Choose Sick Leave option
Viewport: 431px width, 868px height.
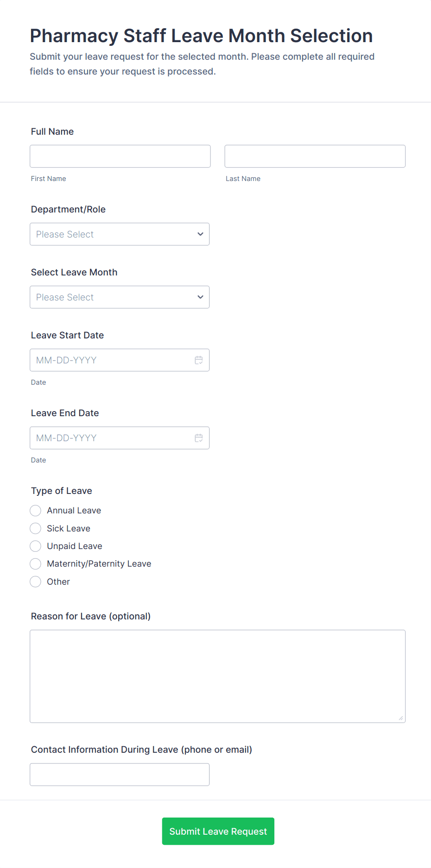coord(36,529)
